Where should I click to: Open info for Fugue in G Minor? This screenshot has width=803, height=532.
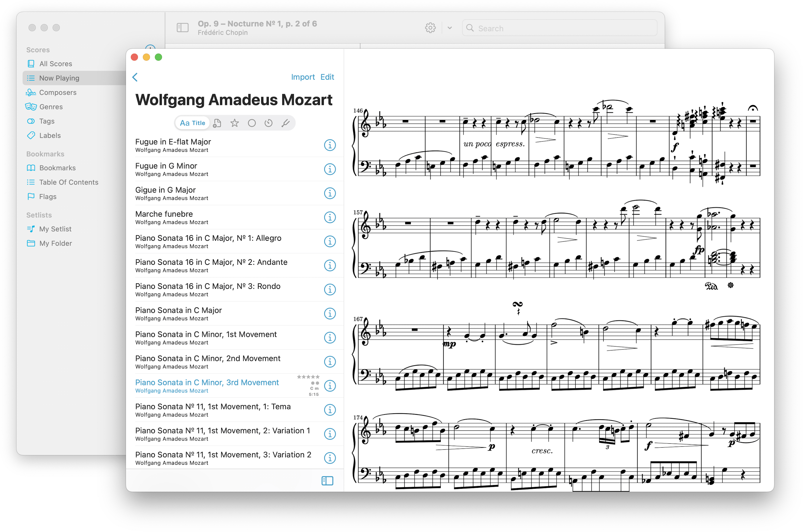point(330,169)
